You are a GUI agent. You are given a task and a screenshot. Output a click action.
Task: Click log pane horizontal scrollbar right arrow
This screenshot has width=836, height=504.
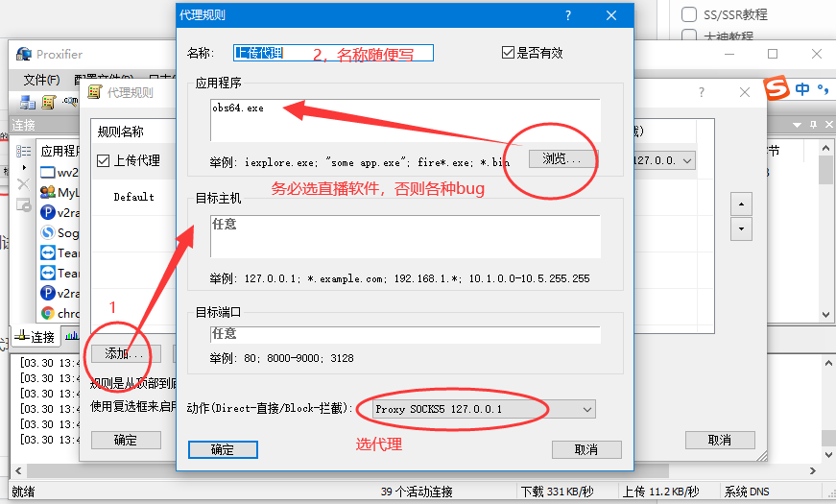point(813,471)
